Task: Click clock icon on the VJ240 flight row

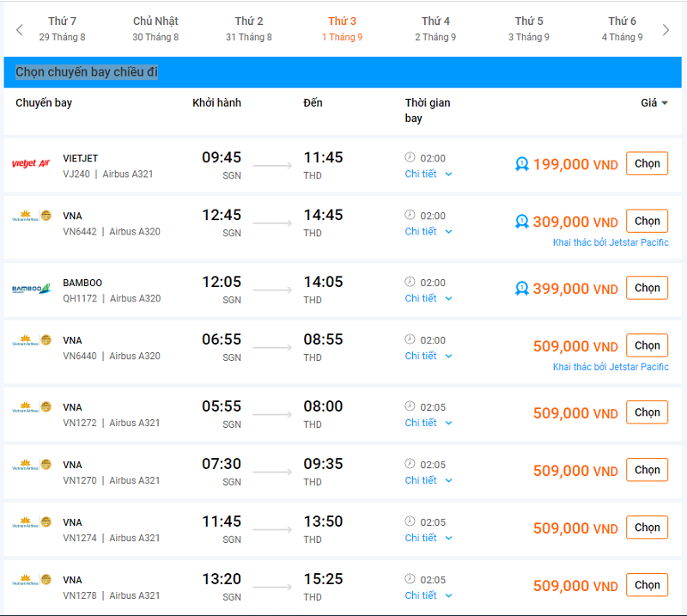Action: point(410,157)
